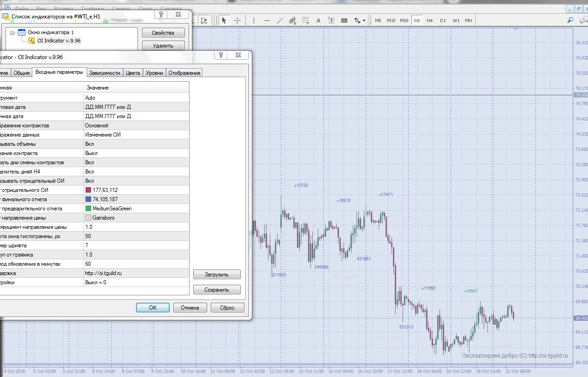Viewport: 588px width, 377px height.
Task: Activate the Crosshair tool
Action: pos(237,20)
